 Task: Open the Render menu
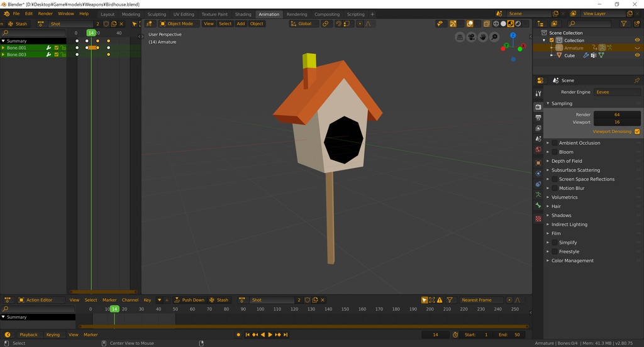click(x=45, y=14)
